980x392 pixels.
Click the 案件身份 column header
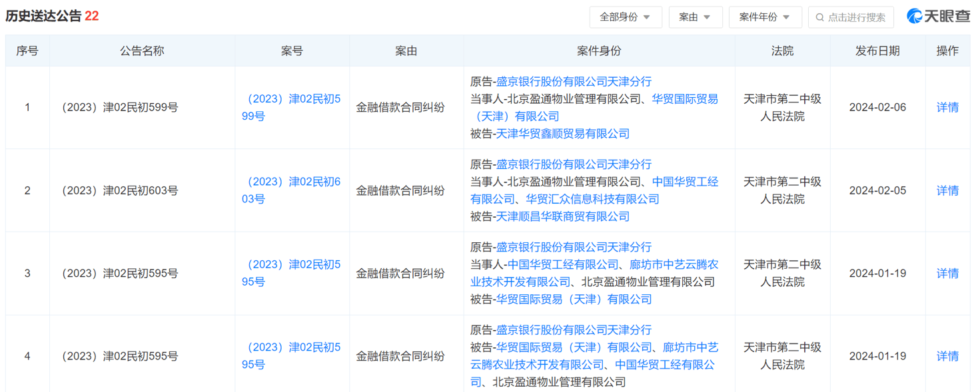point(599,51)
